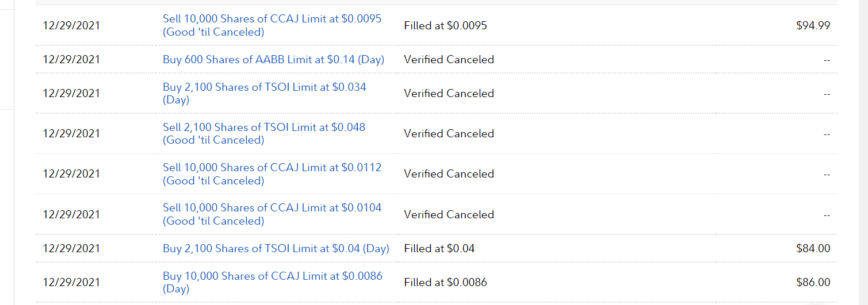Screen dimensions: 868x305
Task: Click the date of the $86.00 CCAJ buy order
Action: pyautogui.click(x=71, y=282)
